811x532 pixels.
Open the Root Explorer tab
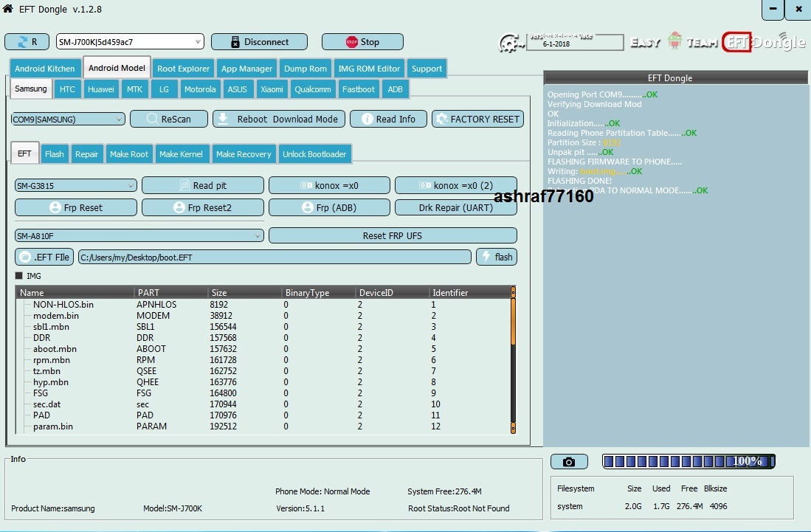coord(183,68)
